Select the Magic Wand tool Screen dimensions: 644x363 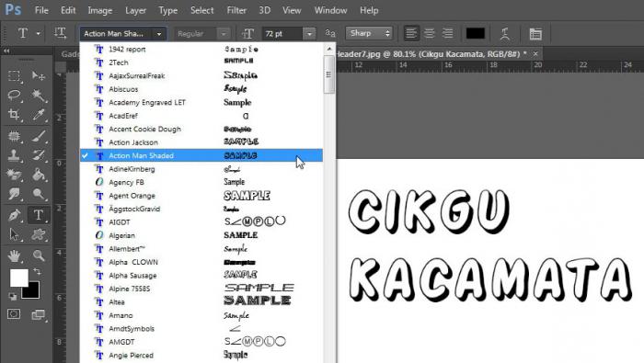pyautogui.click(x=39, y=96)
